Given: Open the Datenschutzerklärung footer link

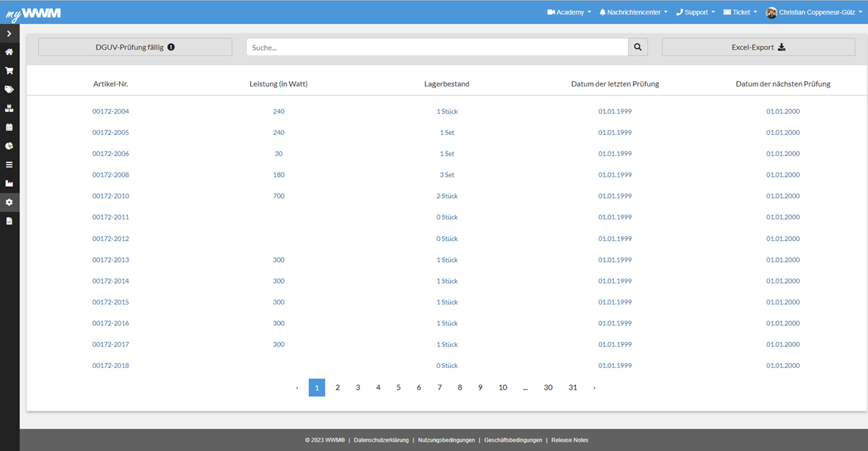Looking at the screenshot, I should tap(381, 440).
